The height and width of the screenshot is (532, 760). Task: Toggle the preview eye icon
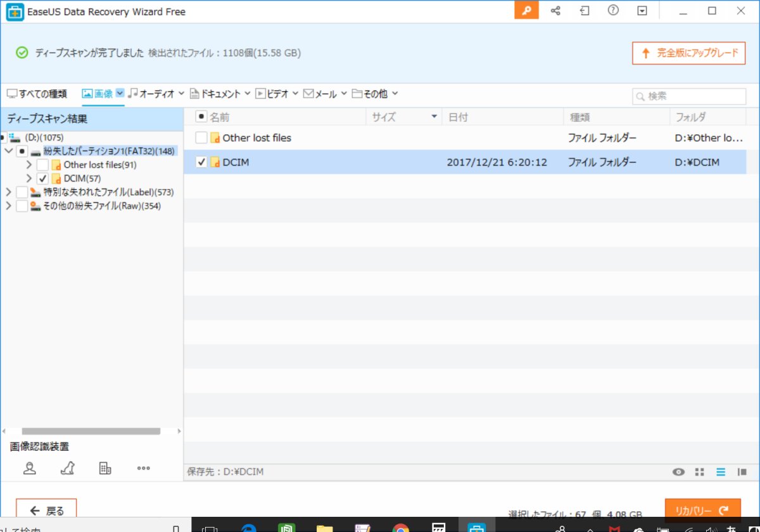coord(679,472)
